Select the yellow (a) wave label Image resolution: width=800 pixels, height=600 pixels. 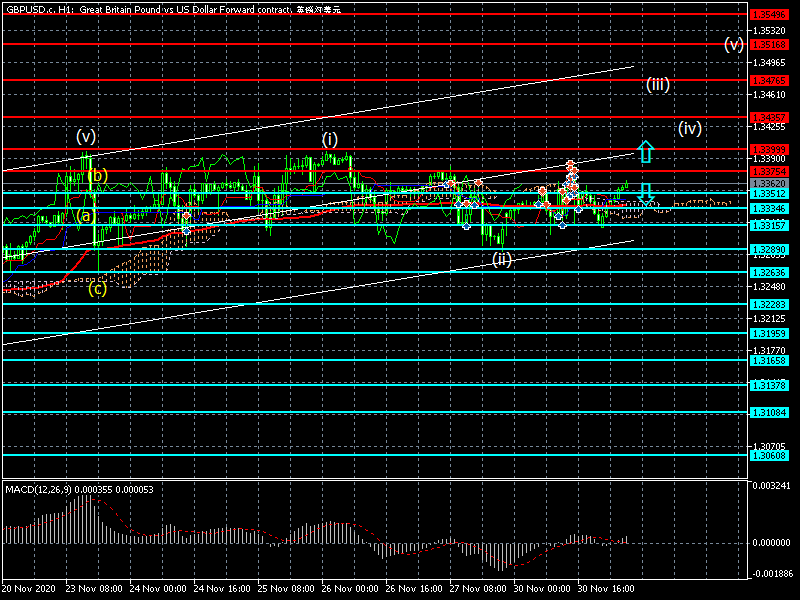86,216
